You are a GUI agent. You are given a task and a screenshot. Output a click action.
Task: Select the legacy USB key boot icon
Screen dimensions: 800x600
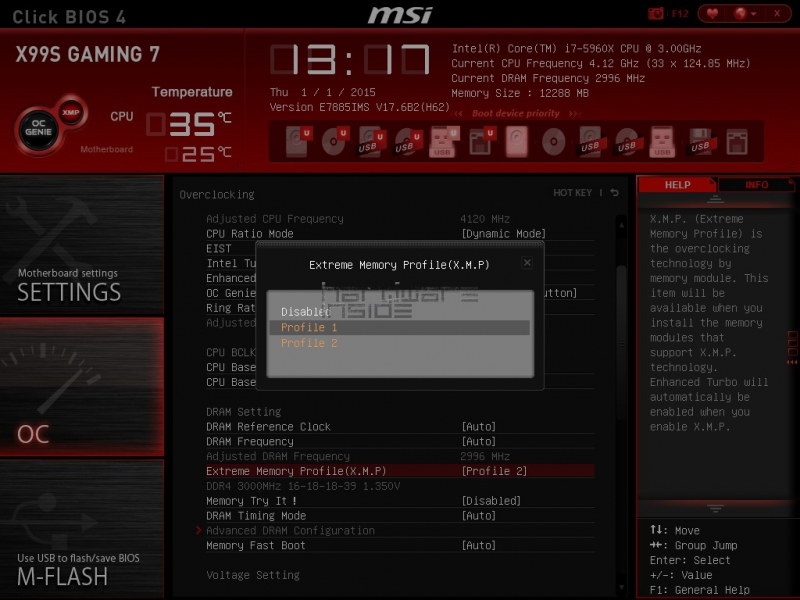(x=662, y=141)
